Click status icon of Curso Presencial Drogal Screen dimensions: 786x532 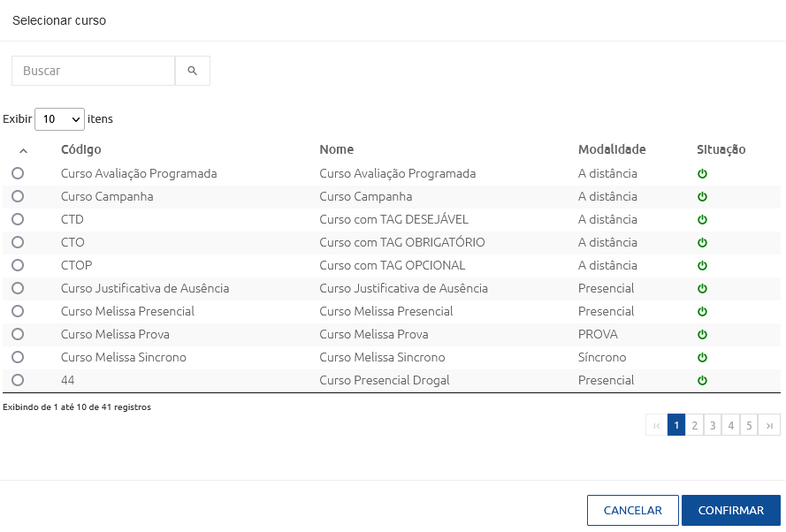(702, 380)
